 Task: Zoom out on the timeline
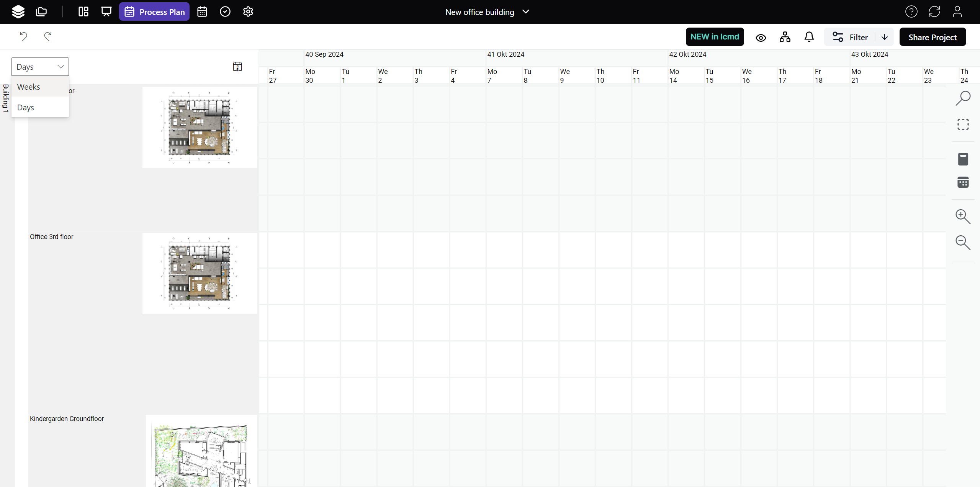click(x=963, y=243)
